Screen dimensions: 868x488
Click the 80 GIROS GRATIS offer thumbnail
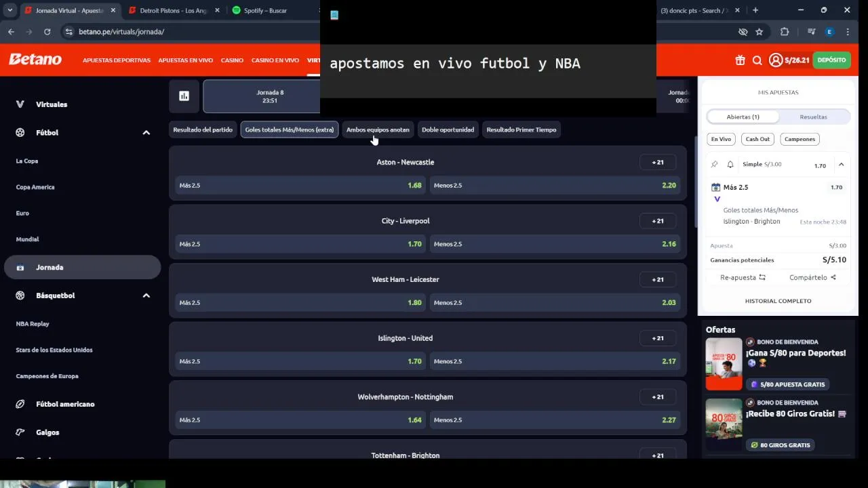click(724, 424)
